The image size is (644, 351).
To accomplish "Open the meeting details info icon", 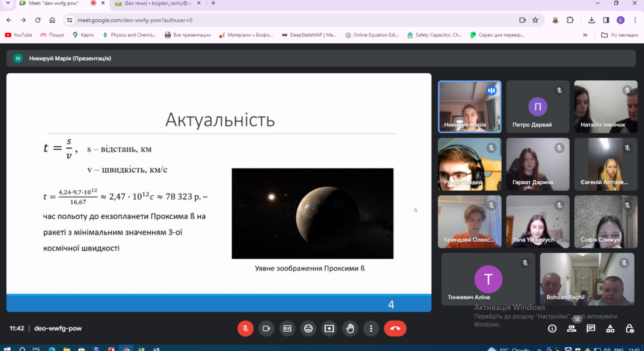I will pos(552,329).
